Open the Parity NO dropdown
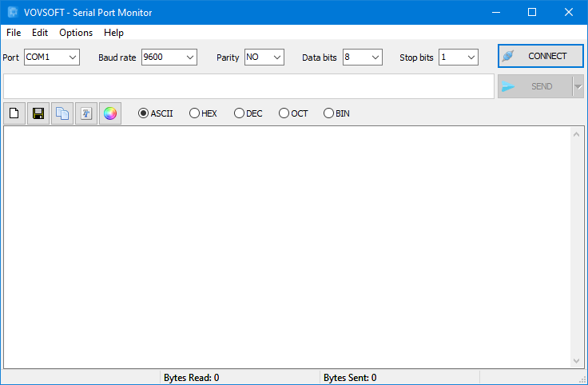Viewport: 588px width, 385px height. point(264,58)
